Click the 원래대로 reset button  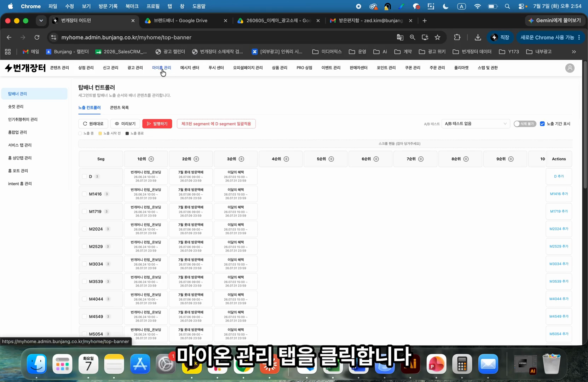[x=93, y=124]
